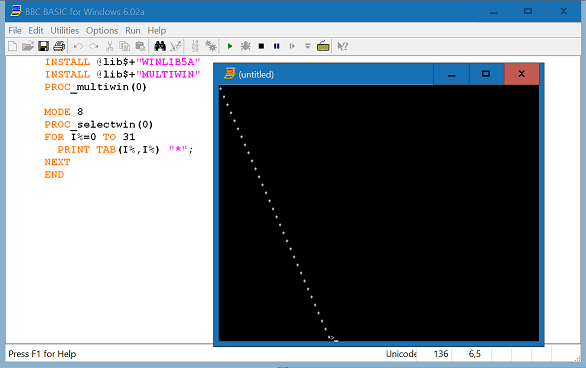Screen dimensions: 586x368
Task: Open the File menu
Action: (x=15, y=31)
